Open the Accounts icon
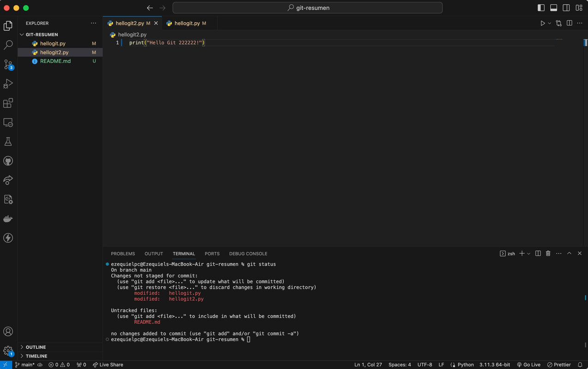This screenshot has height=369, width=588. (8, 332)
